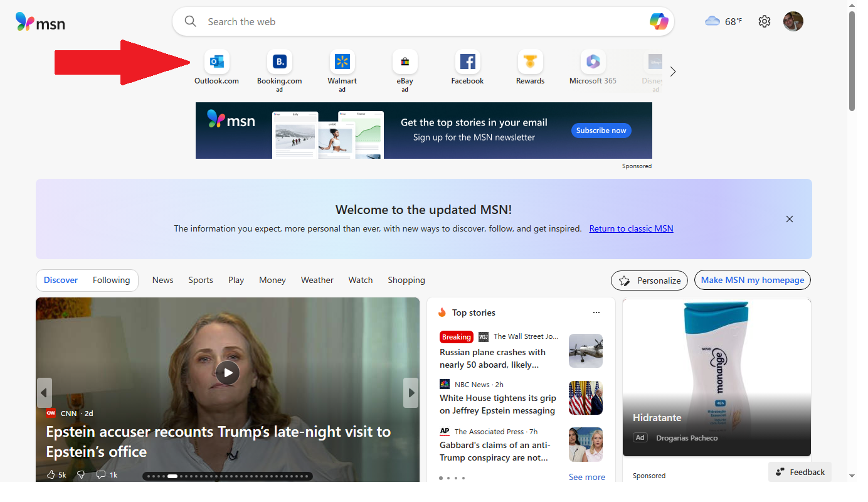
Task: Open White House tightens grip story
Action: pos(498,404)
